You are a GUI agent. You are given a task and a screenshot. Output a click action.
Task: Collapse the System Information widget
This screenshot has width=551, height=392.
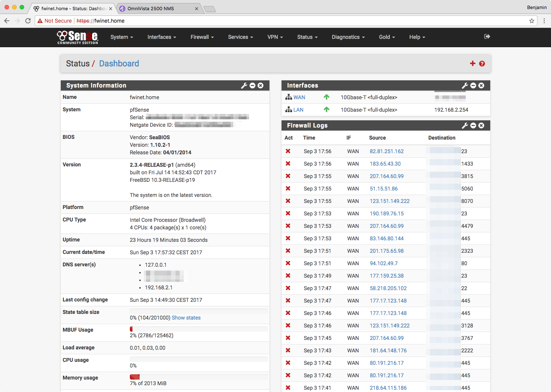pyautogui.click(x=252, y=86)
